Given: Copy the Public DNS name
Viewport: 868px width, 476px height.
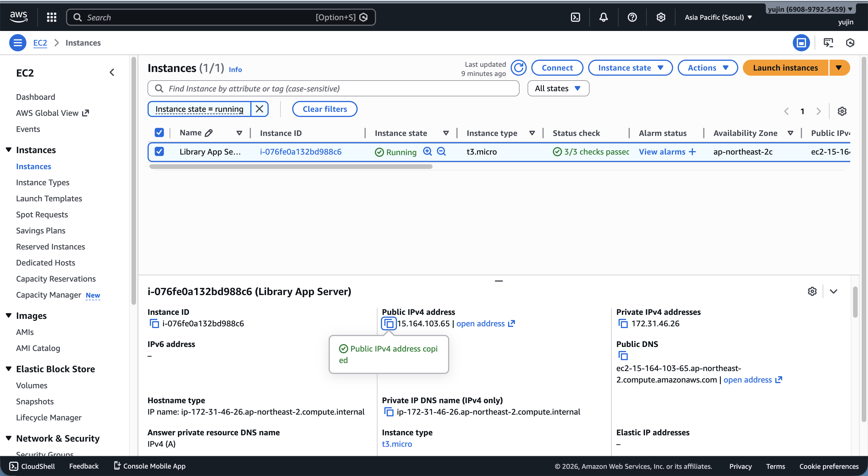Looking at the screenshot, I should (x=623, y=356).
